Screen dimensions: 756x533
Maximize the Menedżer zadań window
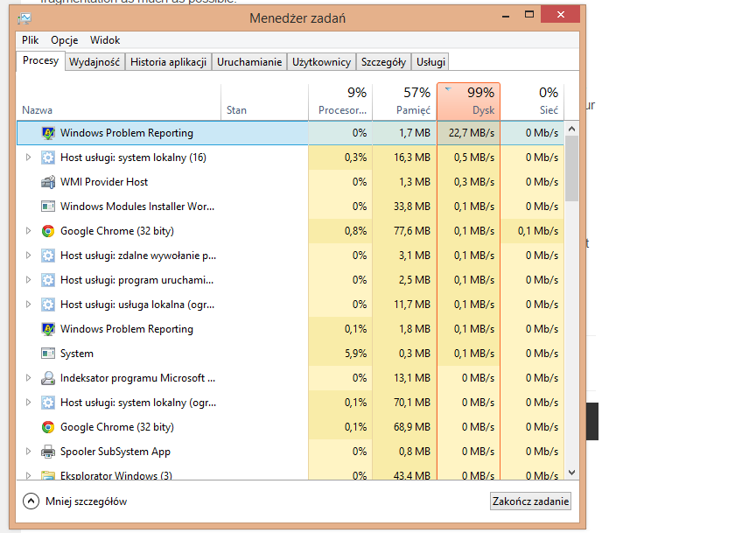(x=528, y=15)
